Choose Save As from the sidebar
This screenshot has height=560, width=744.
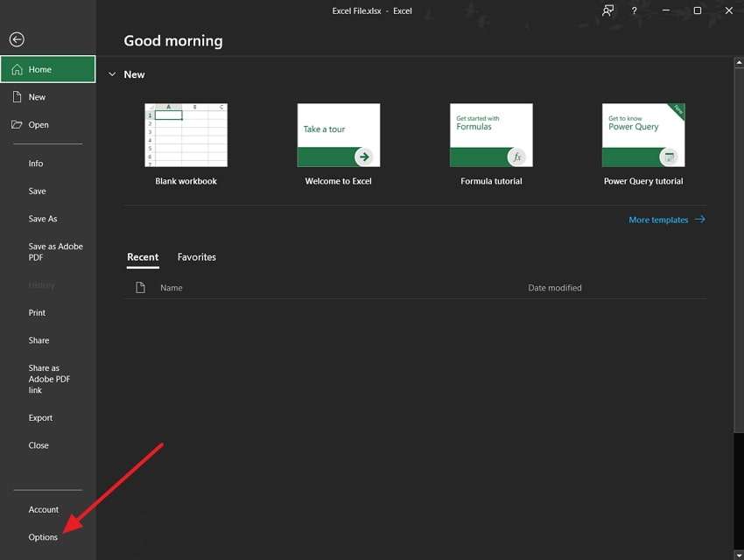43,219
